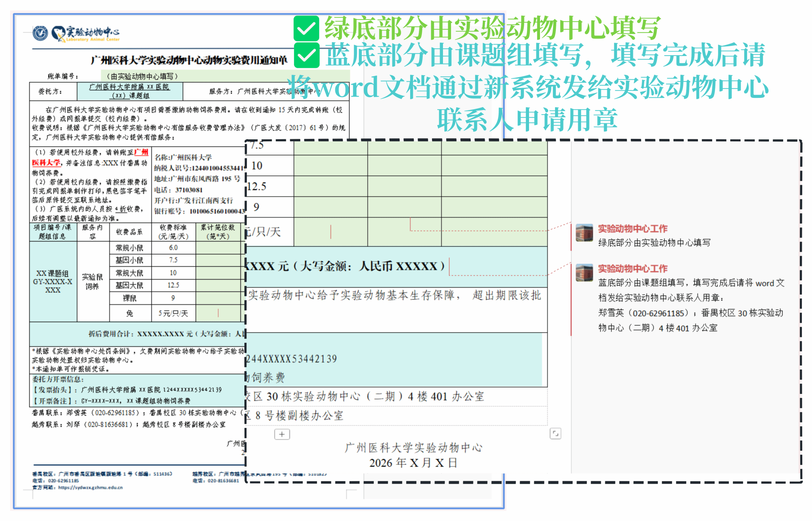Click the 常规小鼠 cell in the fee table
Image resolution: width=812 pixels, height=521 pixels.
click(130, 248)
